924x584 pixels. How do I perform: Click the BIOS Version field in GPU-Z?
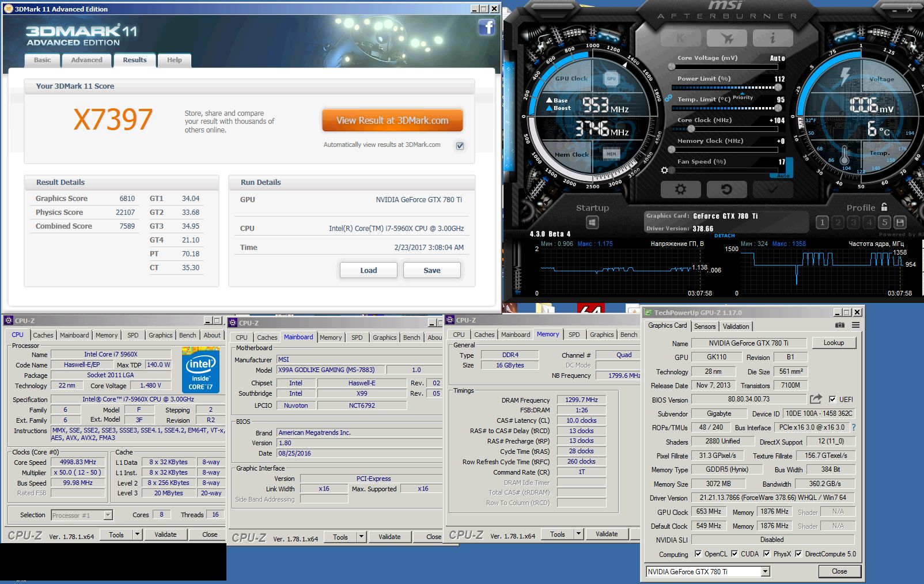pyautogui.click(x=748, y=399)
